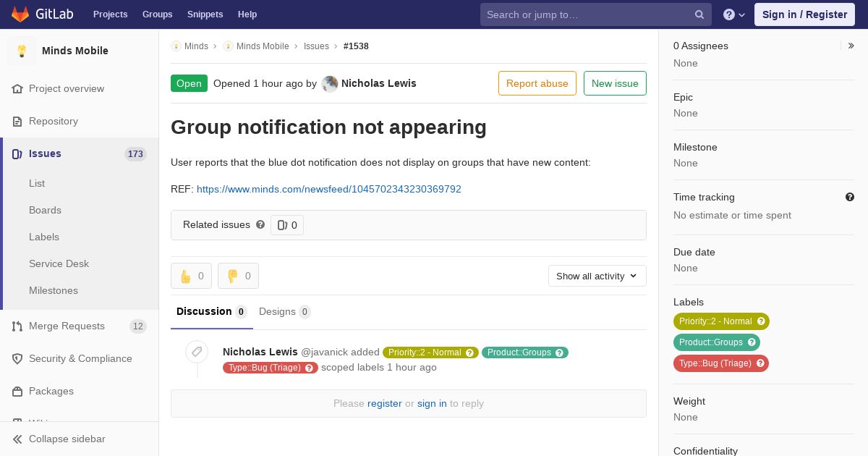Click Time tracking help icon
The image size is (868, 456).
coord(850,197)
